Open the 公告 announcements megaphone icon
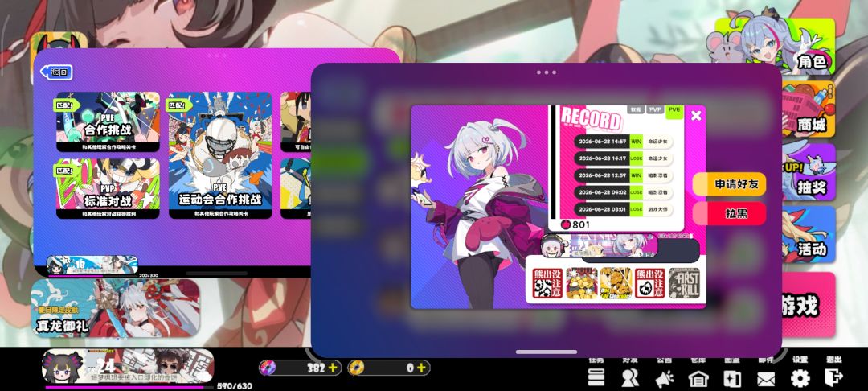Viewport: 868px width, 391px height. (x=665, y=377)
